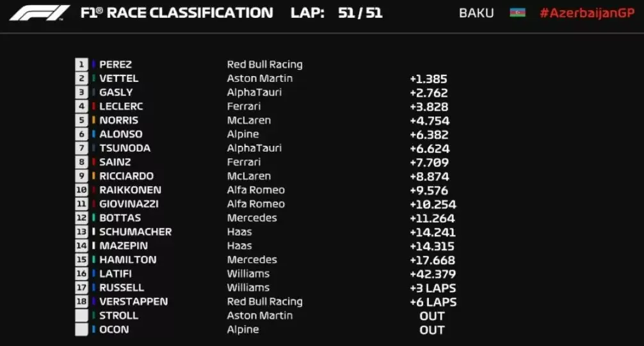Click the position 5 badge beside Norris

tap(81, 120)
